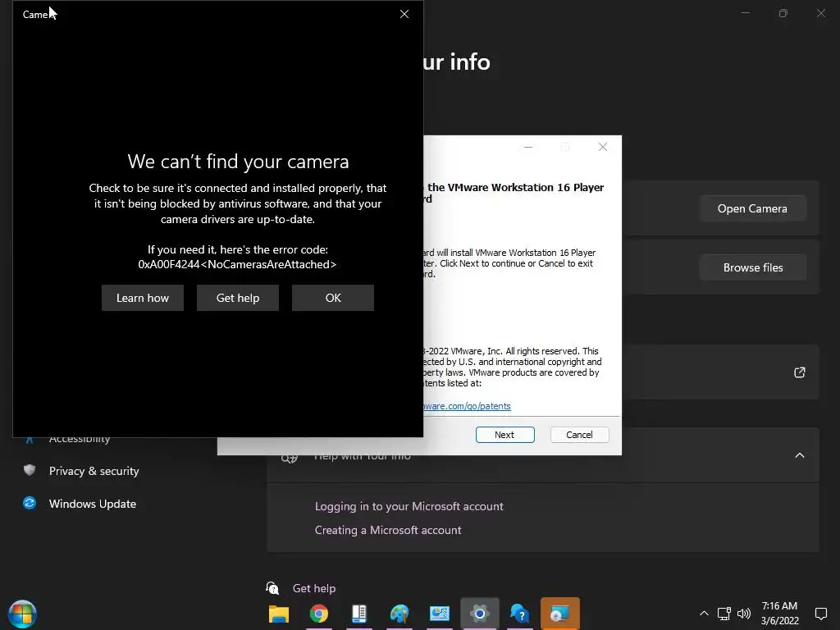840x630 pixels.
Task: Click the Windows Update sync icon
Action: tap(30, 503)
